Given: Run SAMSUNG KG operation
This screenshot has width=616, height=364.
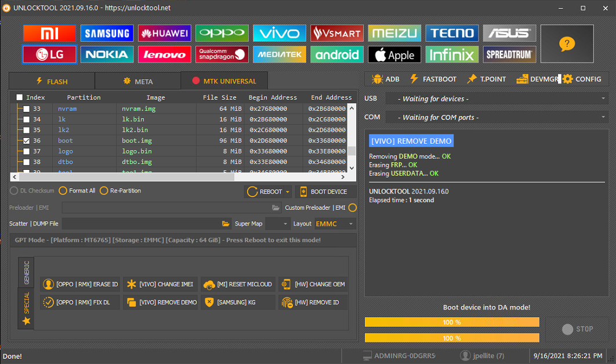Looking at the screenshot, I should (238, 303).
